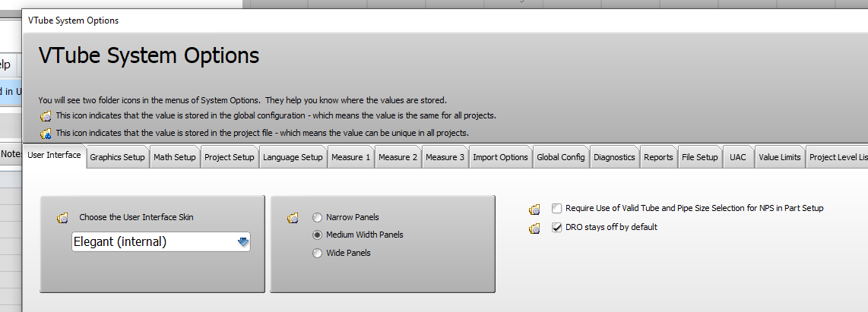
Task: Switch to Diagnostics tab
Action: [x=614, y=157]
